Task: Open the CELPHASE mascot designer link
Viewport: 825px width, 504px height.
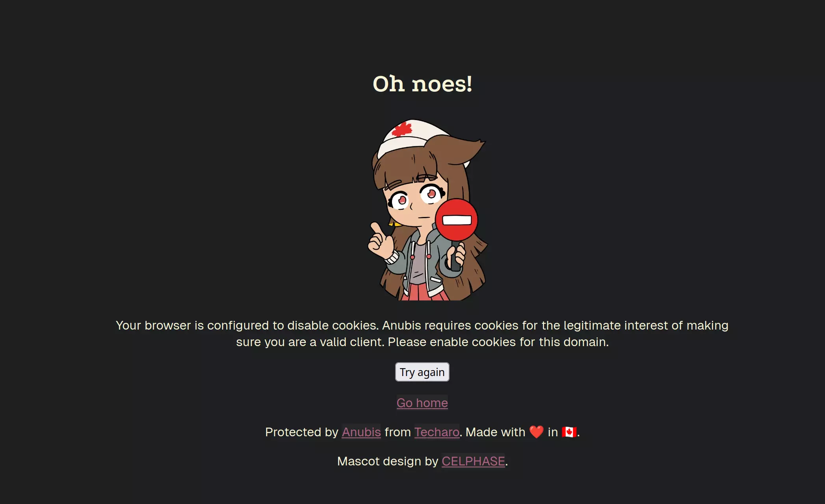Action: click(473, 461)
